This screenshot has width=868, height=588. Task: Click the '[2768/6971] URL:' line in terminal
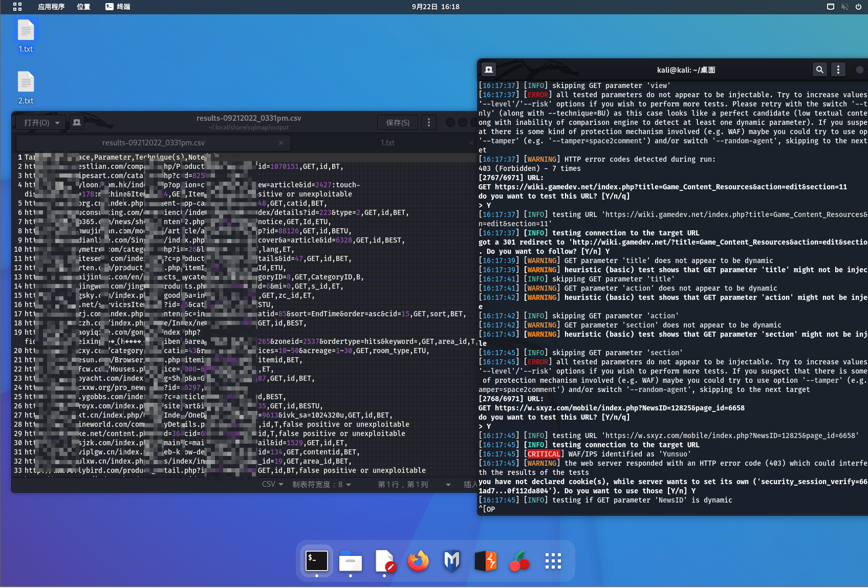511,399
